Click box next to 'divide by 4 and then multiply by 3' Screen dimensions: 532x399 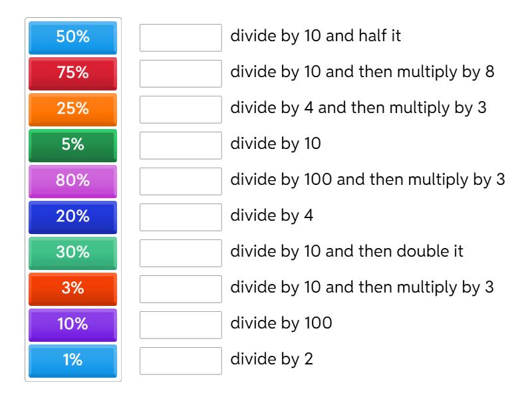[x=181, y=110]
